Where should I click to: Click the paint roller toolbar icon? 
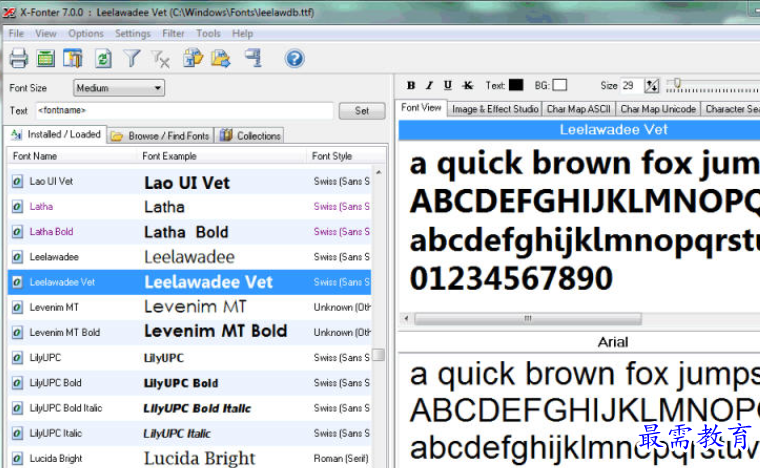[x=253, y=58]
